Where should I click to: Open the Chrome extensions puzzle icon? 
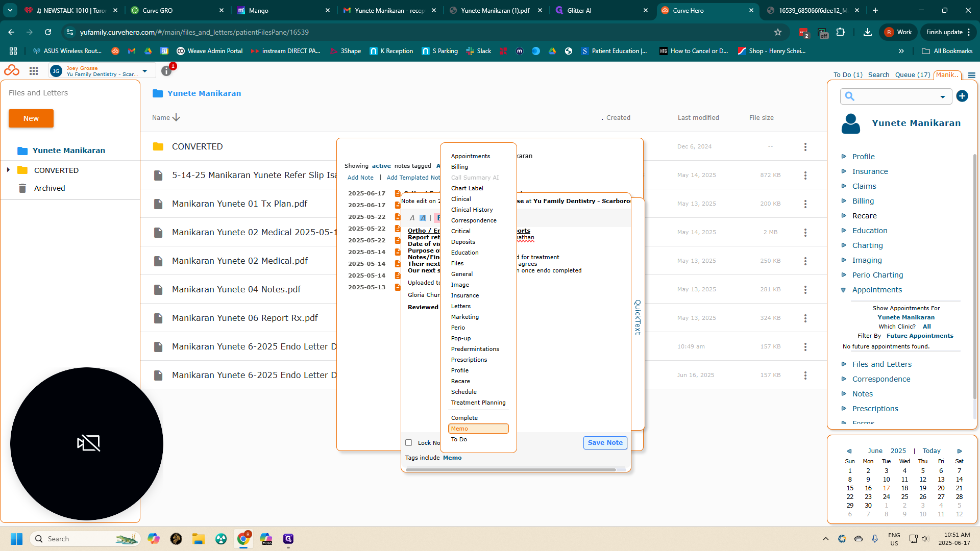coord(841,32)
